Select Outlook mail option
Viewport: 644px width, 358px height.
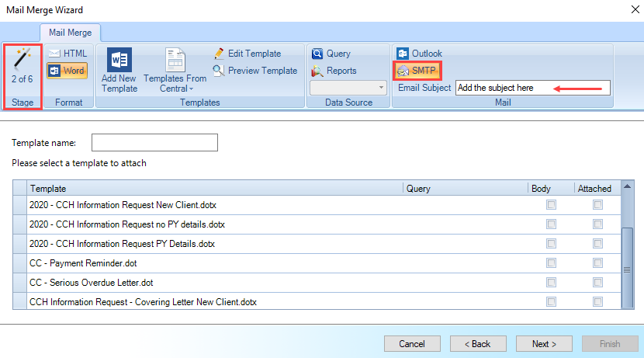pyautogui.click(x=419, y=54)
